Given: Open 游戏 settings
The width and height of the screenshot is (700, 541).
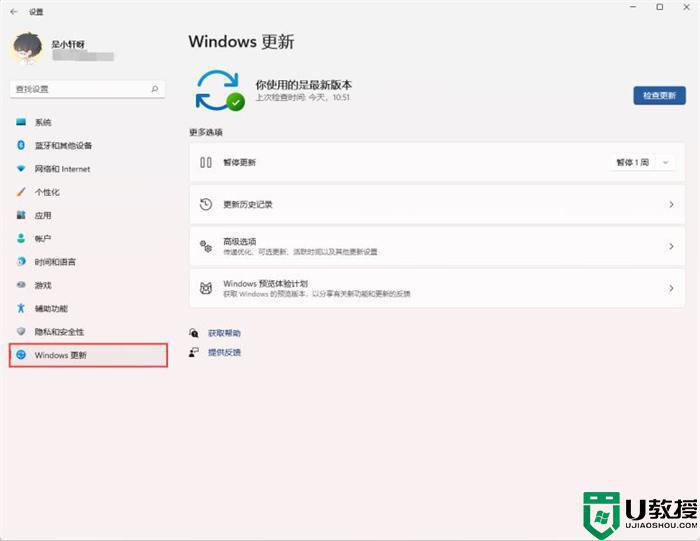Looking at the screenshot, I should pyautogui.click(x=88, y=285).
